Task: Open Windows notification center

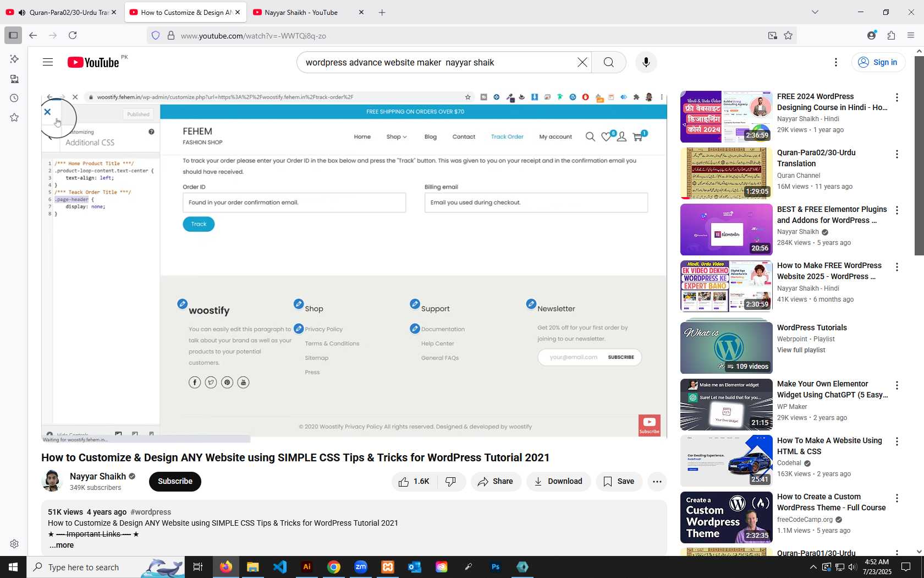Action: (906, 567)
